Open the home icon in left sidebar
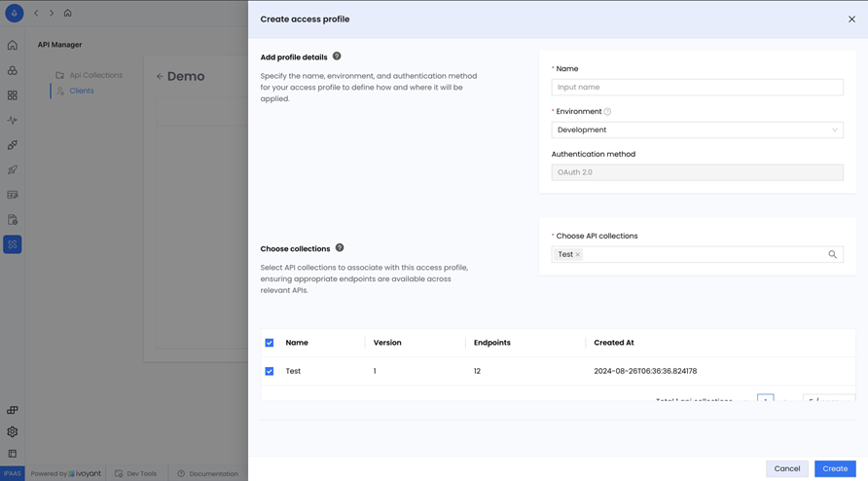The width and height of the screenshot is (868, 481). point(13,45)
